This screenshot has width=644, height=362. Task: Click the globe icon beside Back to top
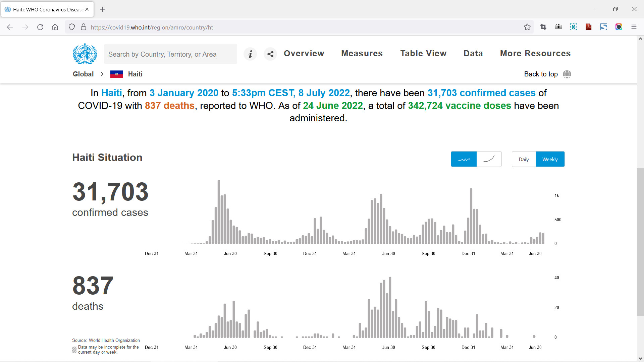pyautogui.click(x=567, y=74)
